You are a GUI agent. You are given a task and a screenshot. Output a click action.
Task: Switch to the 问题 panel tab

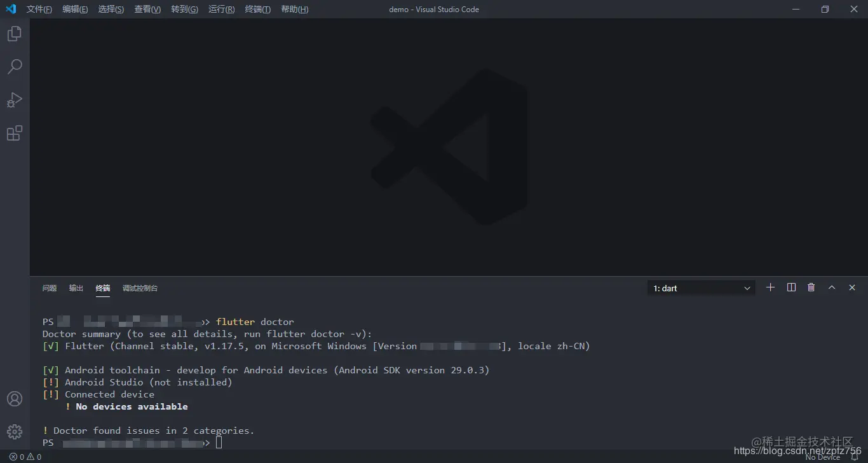click(50, 288)
